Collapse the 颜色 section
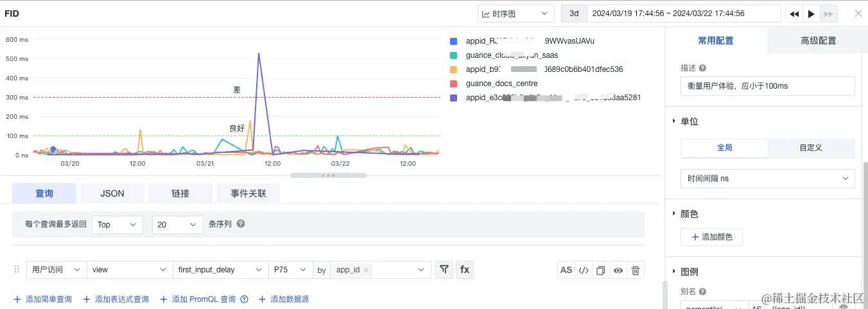 point(673,214)
